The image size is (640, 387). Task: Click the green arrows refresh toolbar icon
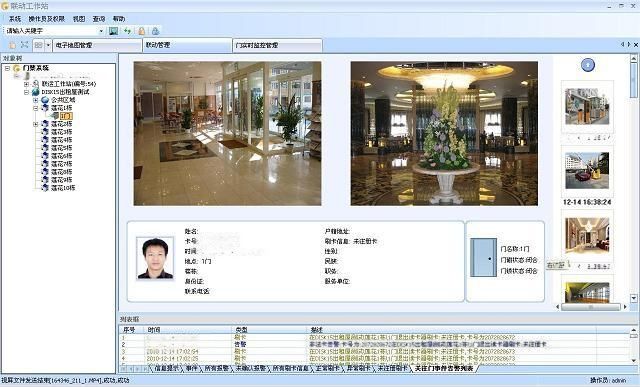[x=128, y=31]
